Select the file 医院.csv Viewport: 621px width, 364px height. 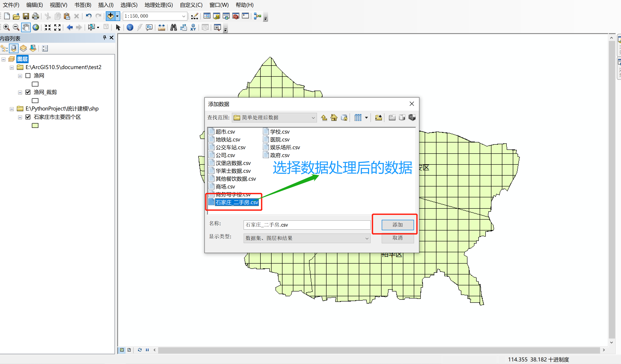tap(277, 140)
